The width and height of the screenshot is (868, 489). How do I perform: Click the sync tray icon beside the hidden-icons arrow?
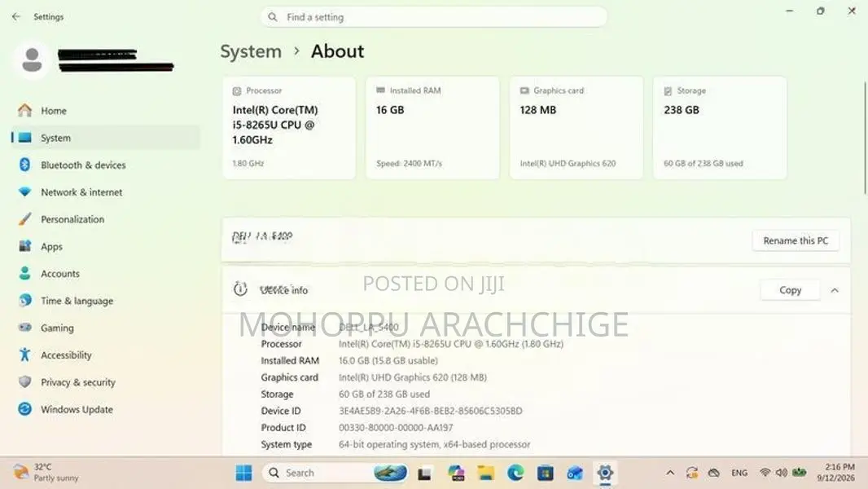point(692,473)
